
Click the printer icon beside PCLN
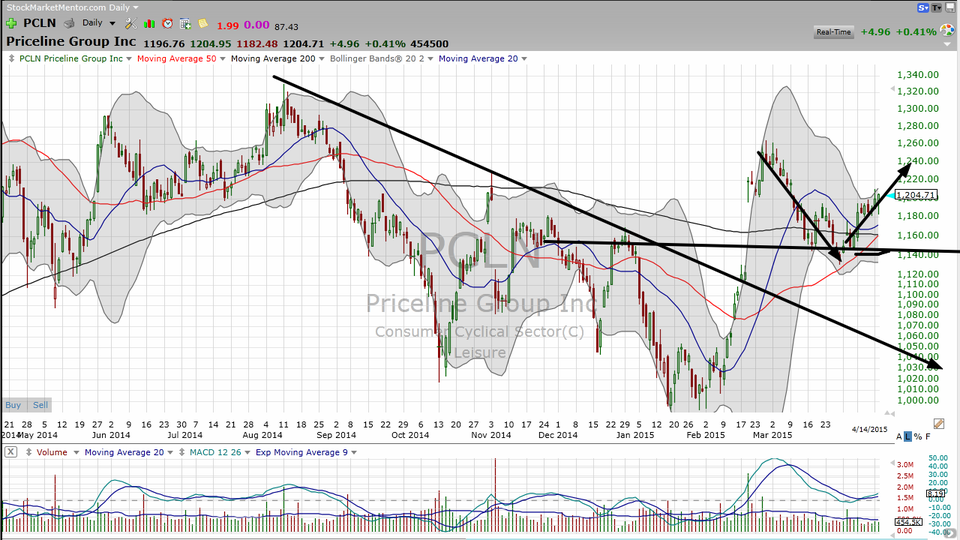click(x=69, y=23)
